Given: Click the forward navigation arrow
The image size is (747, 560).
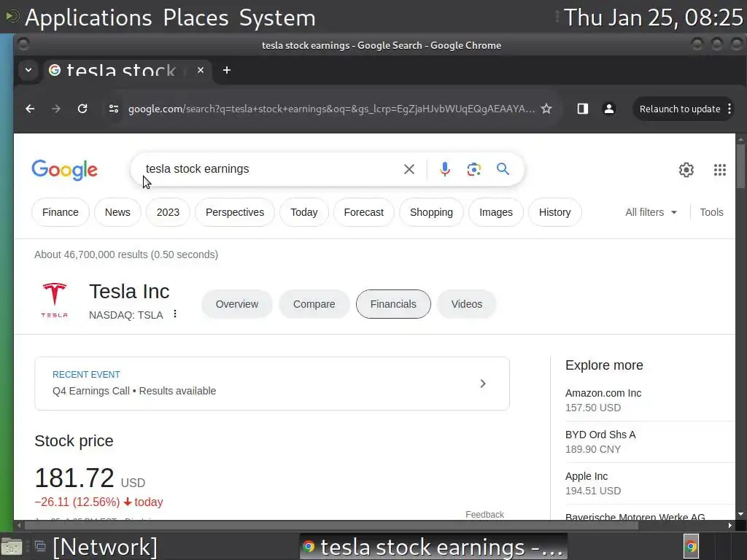Looking at the screenshot, I should pyautogui.click(x=56, y=109).
